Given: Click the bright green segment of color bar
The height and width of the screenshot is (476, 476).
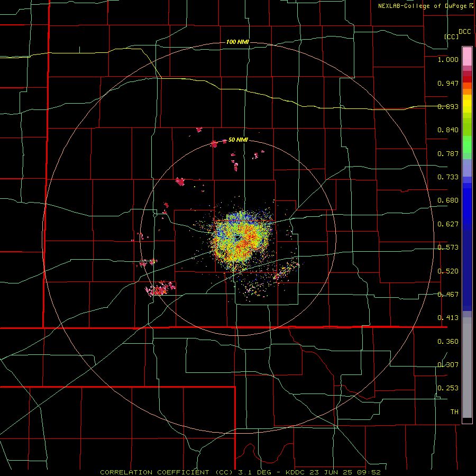Looking at the screenshot, I should (x=467, y=144).
